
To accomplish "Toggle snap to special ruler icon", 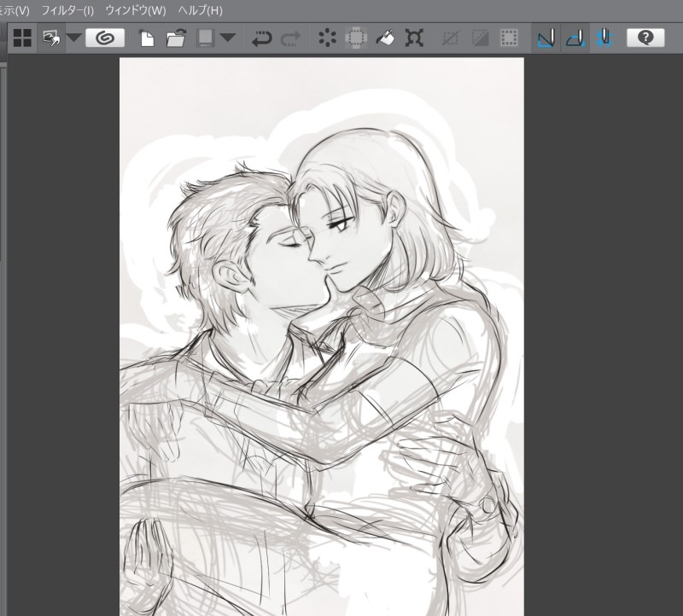I will click(575, 38).
